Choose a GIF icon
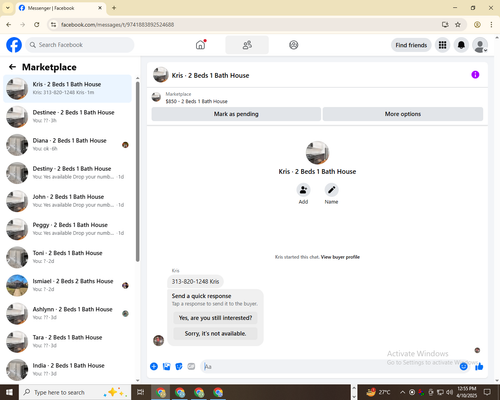The height and width of the screenshot is (400, 500). pyautogui.click(x=191, y=366)
